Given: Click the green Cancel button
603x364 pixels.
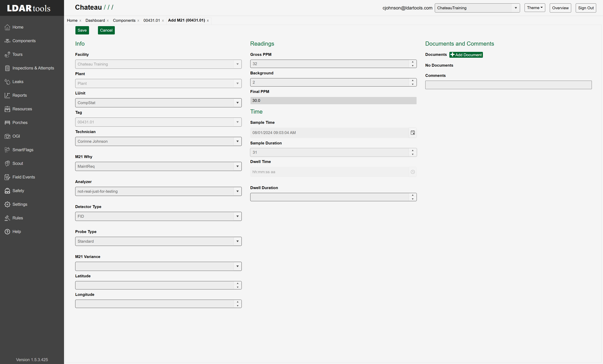Looking at the screenshot, I should click(106, 30).
